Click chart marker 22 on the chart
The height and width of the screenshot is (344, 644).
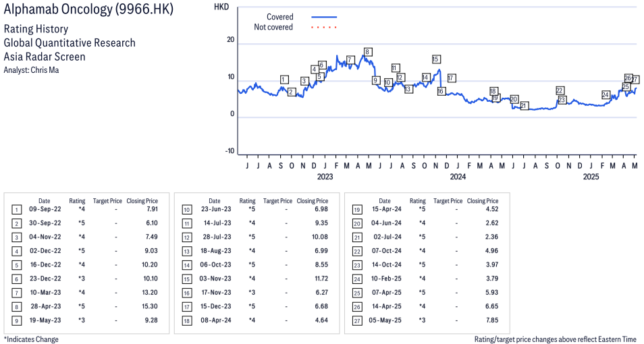[x=560, y=90]
